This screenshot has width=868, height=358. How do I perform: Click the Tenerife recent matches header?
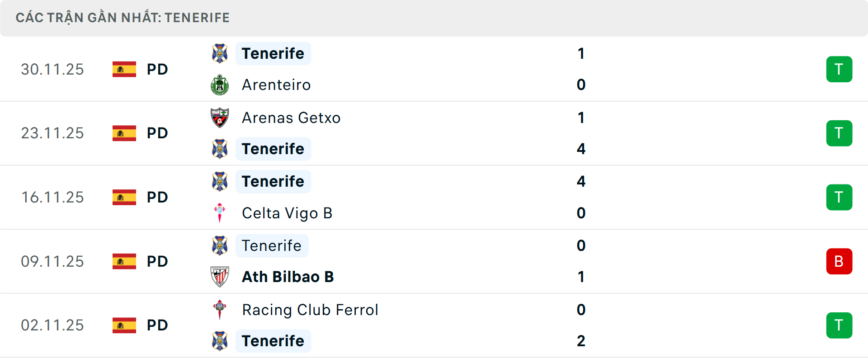123,18
